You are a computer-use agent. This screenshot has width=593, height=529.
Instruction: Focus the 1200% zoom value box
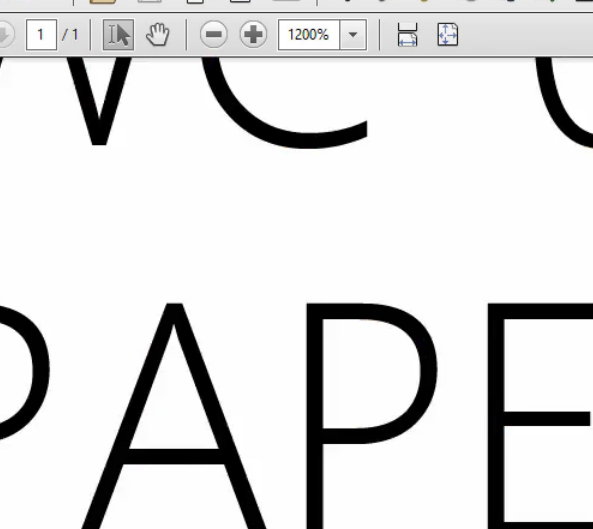click(309, 35)
